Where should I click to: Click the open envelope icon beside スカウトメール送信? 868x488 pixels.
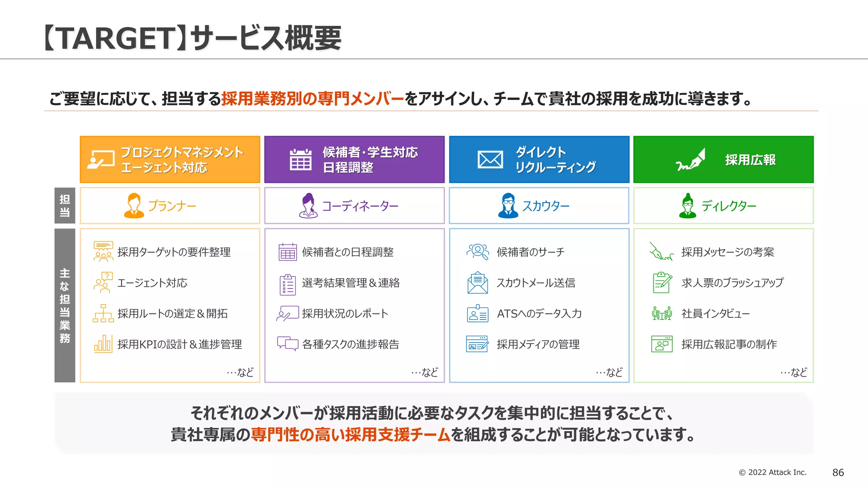pos(478,283)
